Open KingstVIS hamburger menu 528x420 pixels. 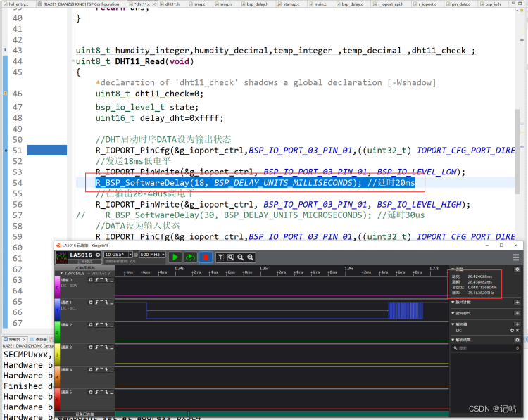(515, 257)
